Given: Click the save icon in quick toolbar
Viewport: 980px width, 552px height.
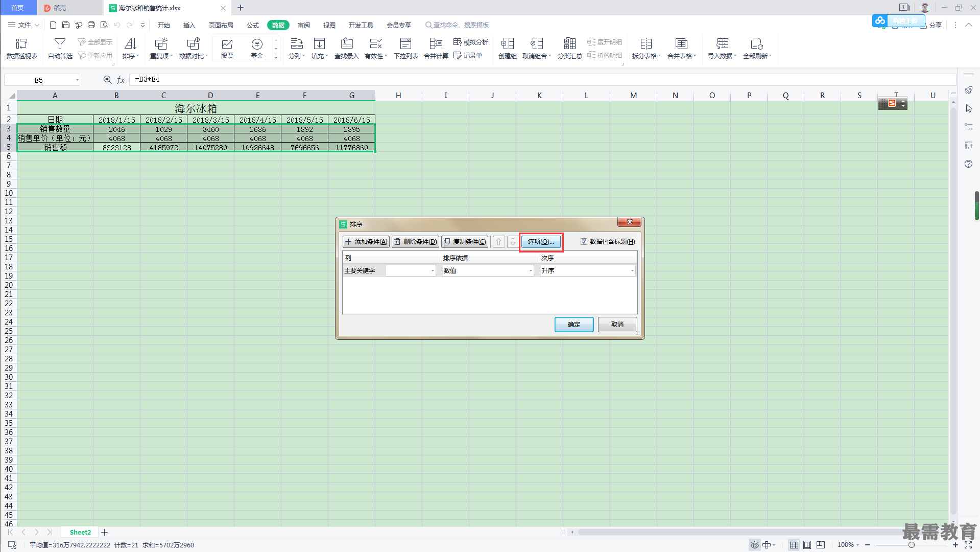Looking at the screenshot, I should tap(66, 25).
